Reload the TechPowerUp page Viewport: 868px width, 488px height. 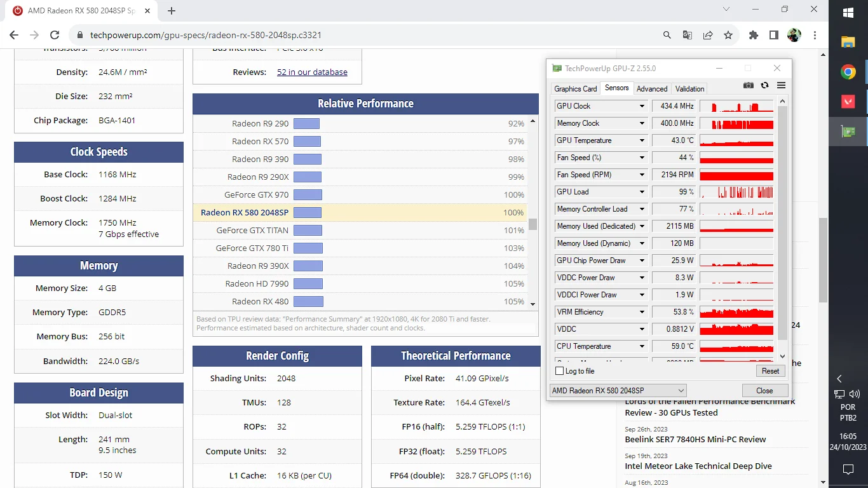coord(55,36)
